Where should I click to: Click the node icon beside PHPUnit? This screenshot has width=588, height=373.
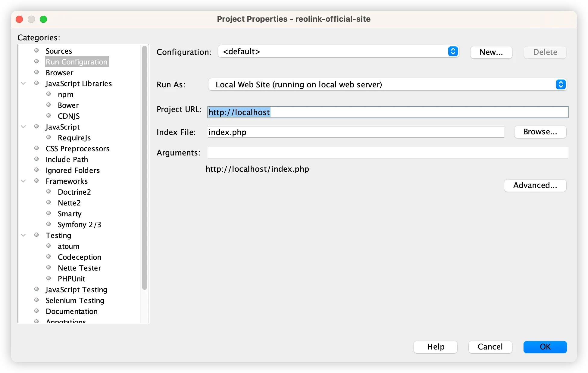click(x=48, y=278)
